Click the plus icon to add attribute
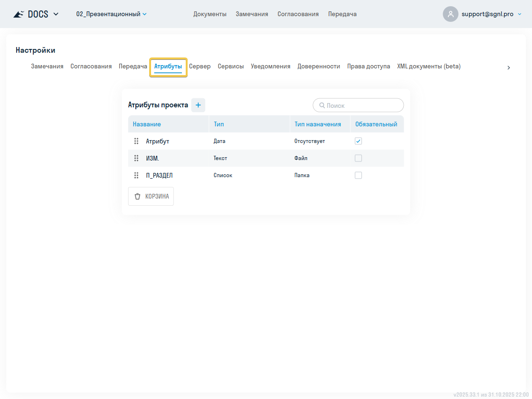The height and width of the screenshot is (399, 532). [x=198, y=105]
